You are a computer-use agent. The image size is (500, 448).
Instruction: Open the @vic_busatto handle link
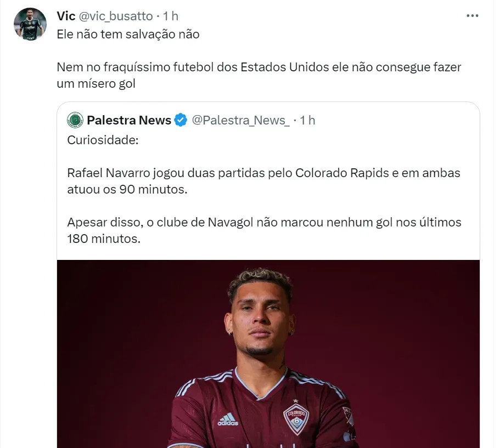coord(116,16)
